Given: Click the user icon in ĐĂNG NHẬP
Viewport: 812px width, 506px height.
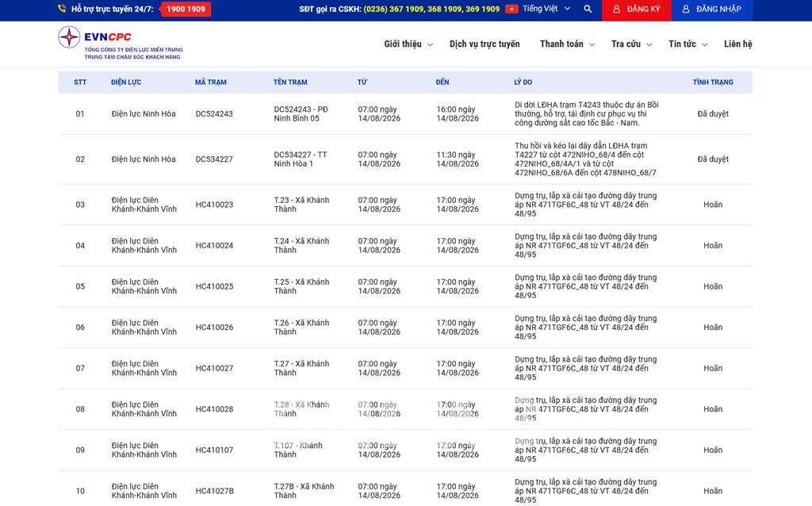Looking at the screenshot, I should [x=686, y=9].
